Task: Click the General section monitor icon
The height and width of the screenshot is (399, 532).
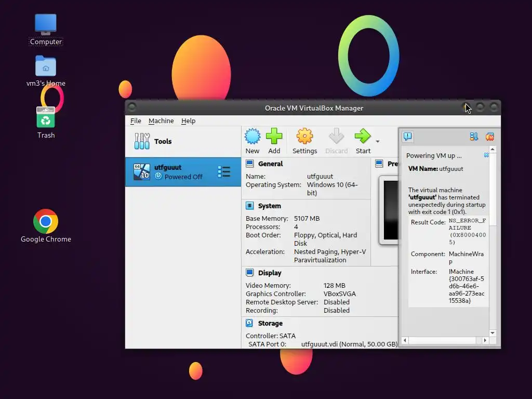Action: 250,164
